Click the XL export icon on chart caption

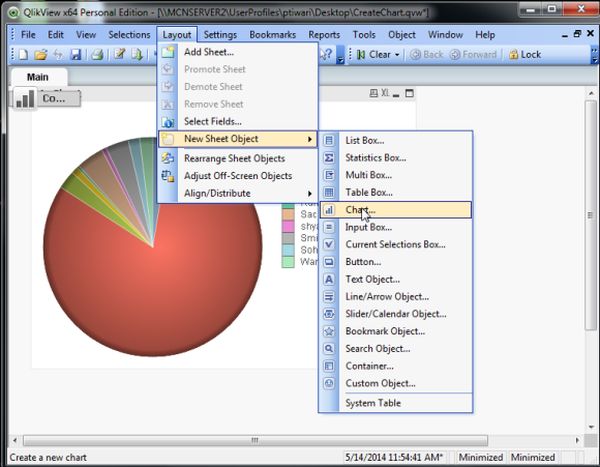tap(385, 93)
